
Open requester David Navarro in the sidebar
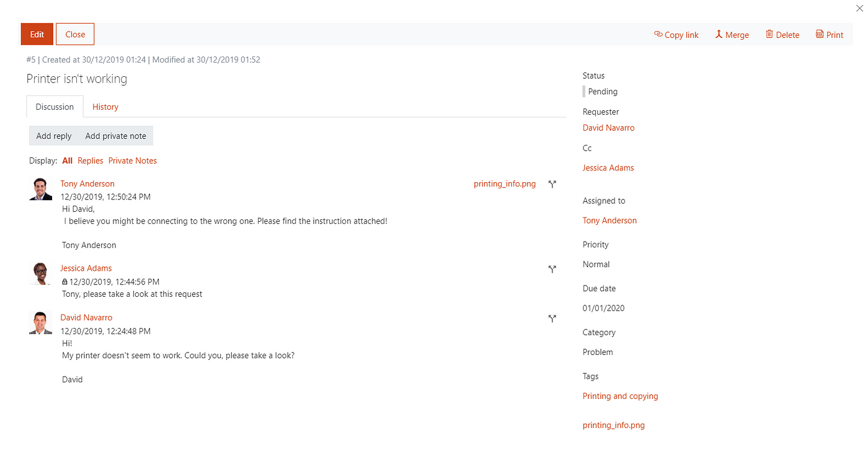(609, 128)
